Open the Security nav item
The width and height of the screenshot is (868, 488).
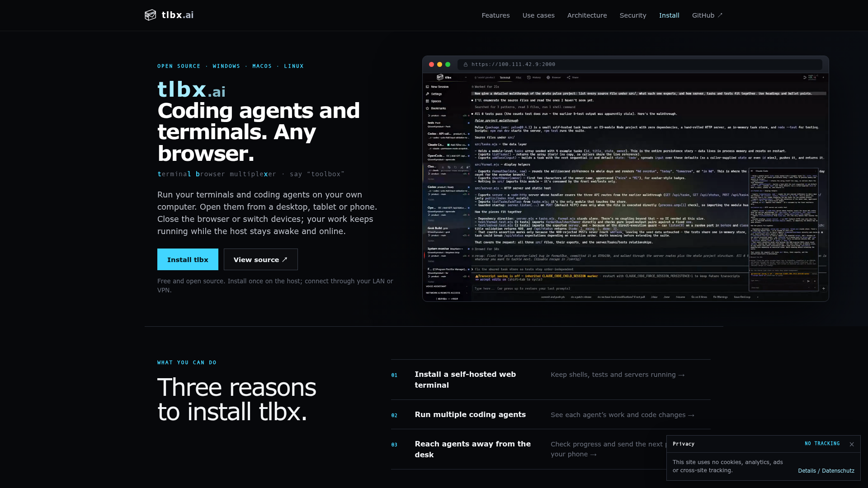(633, 15)
